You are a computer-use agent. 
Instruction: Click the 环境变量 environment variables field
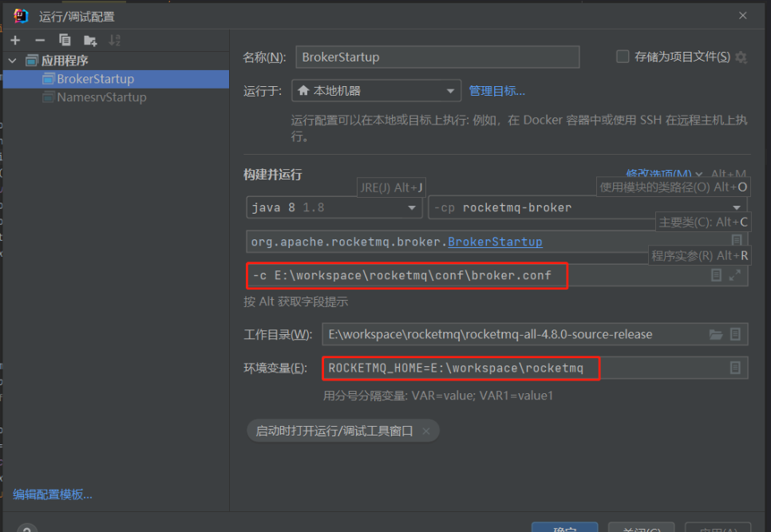click(x=535, y=368)
